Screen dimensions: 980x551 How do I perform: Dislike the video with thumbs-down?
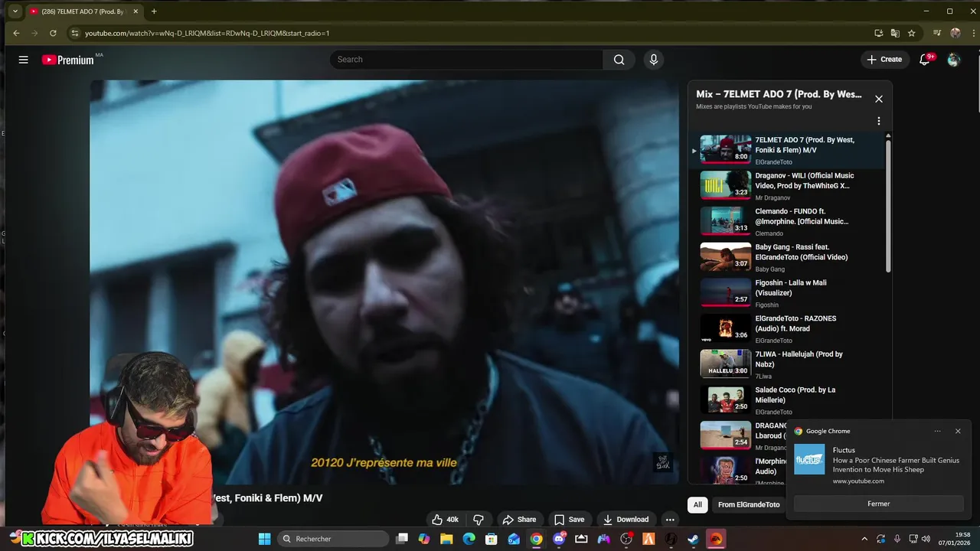pos(479,520)
